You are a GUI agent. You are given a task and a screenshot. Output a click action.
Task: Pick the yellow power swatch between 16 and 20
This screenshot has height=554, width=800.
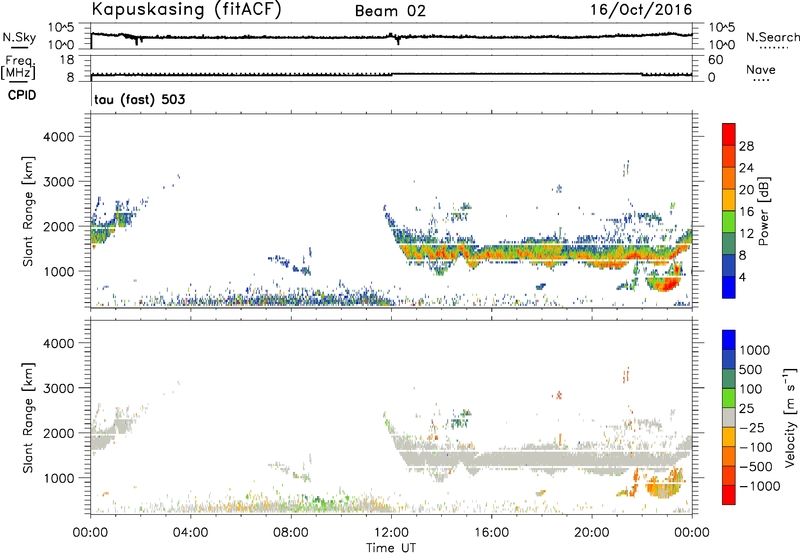729,200
